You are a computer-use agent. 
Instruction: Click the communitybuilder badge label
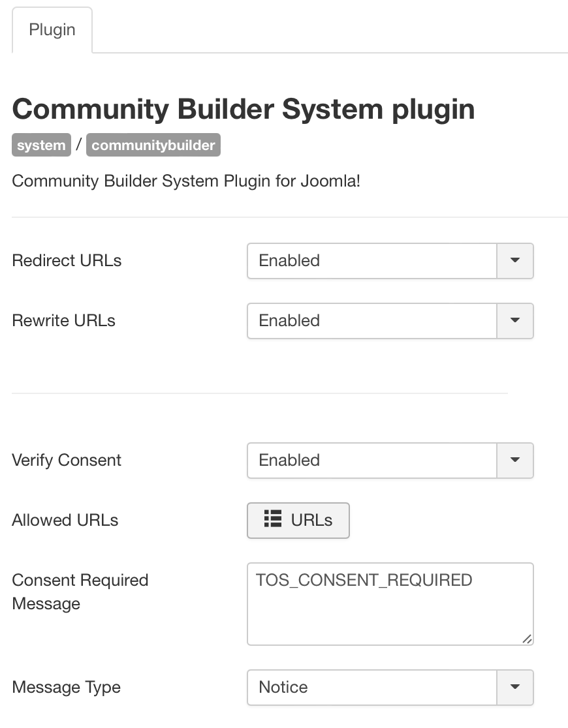pyautogui.click(x=153, y=145)
